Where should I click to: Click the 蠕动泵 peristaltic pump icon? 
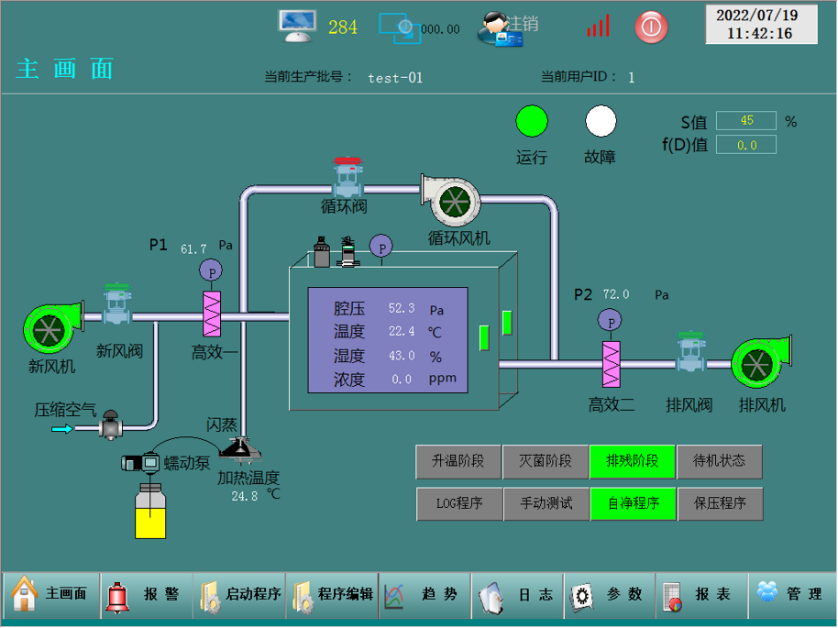point(140,463)
